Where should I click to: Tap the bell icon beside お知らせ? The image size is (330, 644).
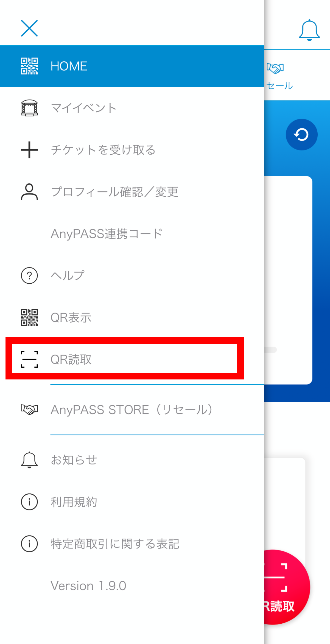(x=29, y=460)
